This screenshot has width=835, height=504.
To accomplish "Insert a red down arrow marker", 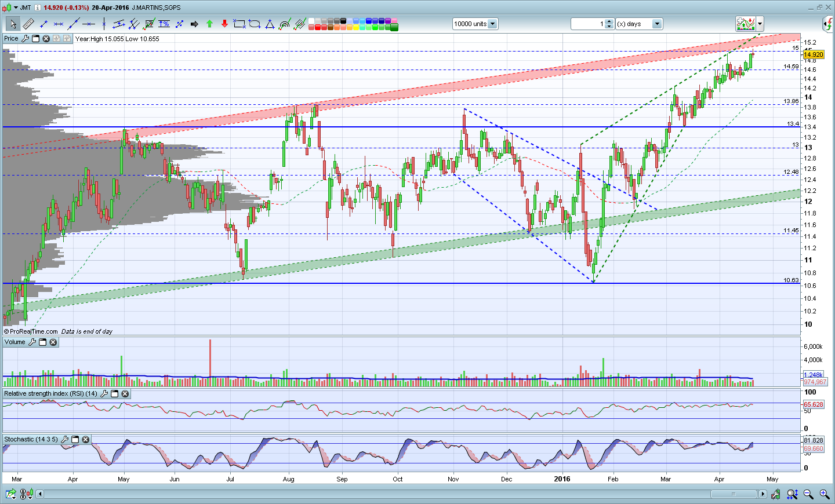I will tap(224, 24).
